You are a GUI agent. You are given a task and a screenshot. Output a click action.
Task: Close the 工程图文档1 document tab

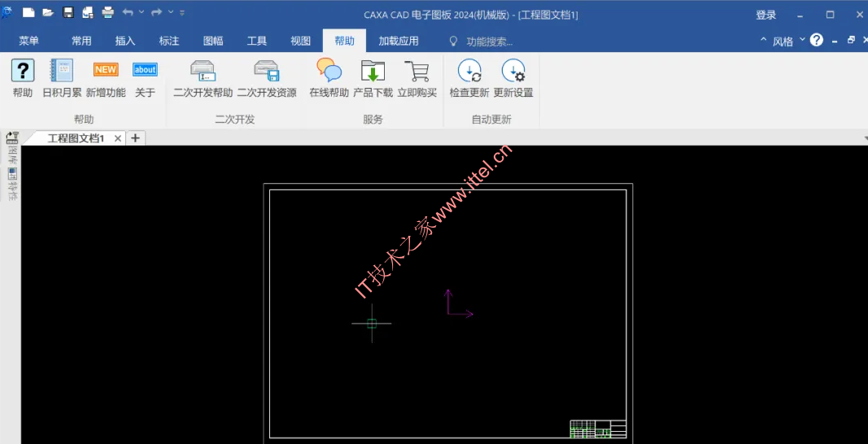click(117, 138)
